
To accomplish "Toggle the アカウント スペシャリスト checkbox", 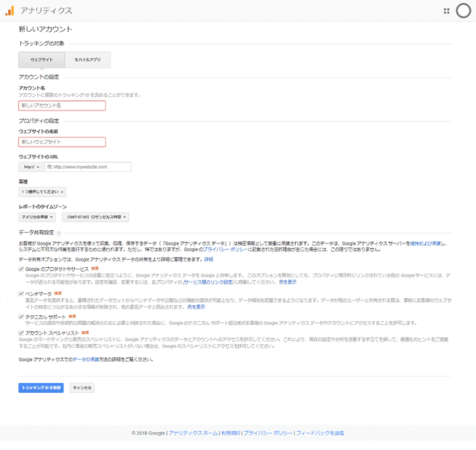I will [21, 333].
